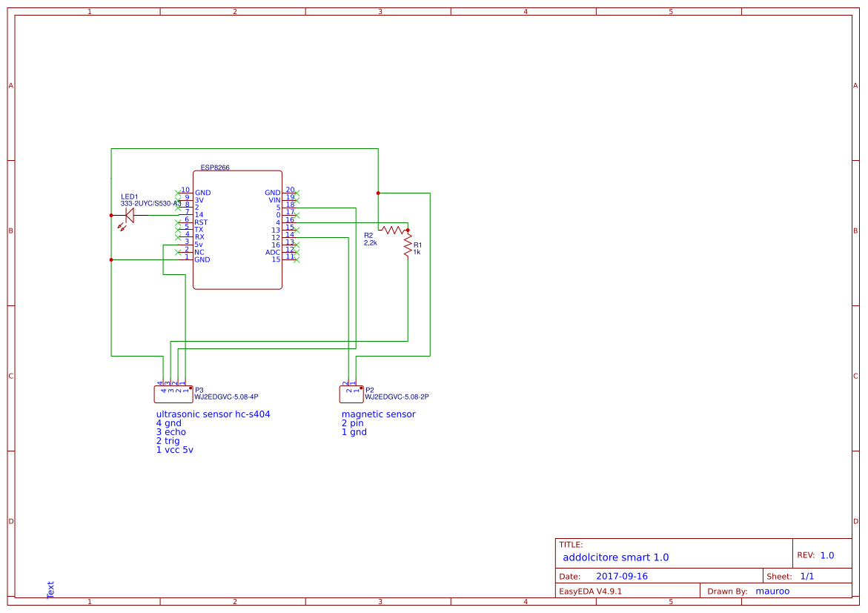Click the Sheet 1/1 field
The image size is (868, 613).
(794, 575)
